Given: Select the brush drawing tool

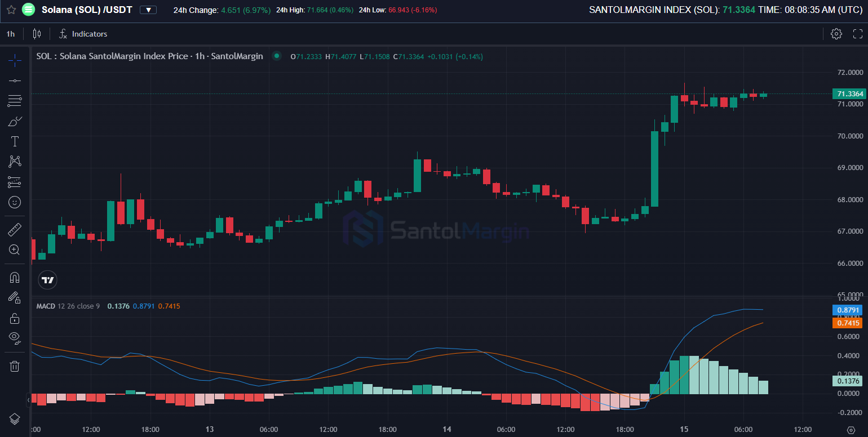Looking at the screenshot, I should (15, 121).
